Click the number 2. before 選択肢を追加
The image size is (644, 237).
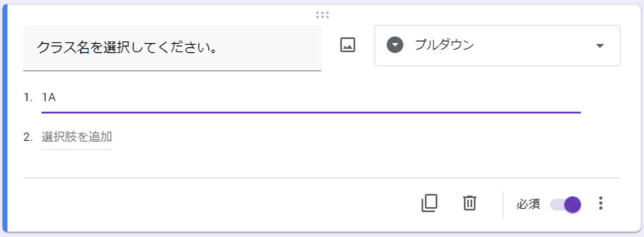point(28,137)
